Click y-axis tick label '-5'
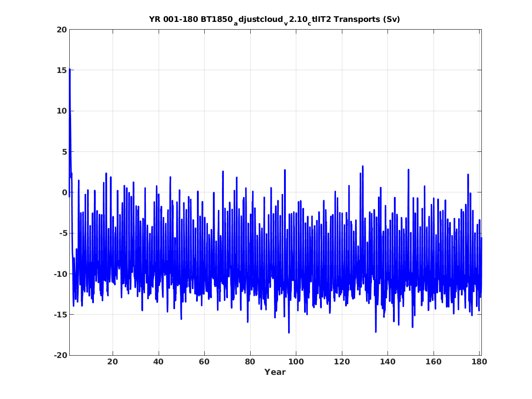Viewport: 532px width, 399px height. tap(63, 233)
